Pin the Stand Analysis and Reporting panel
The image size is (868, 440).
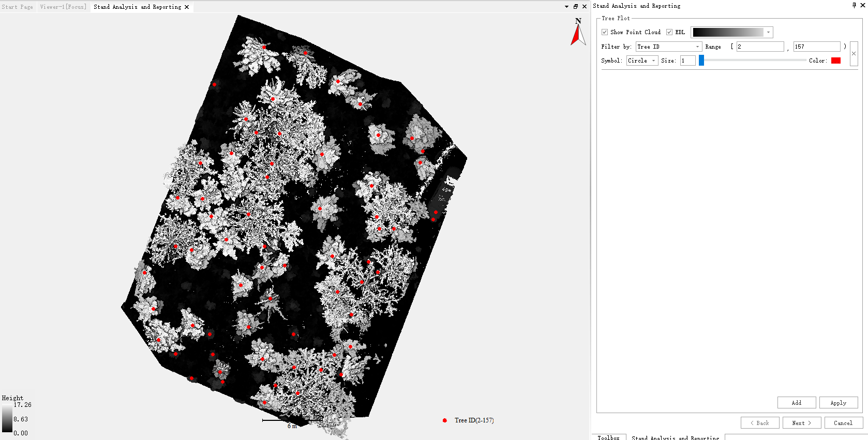click(854, 5)
